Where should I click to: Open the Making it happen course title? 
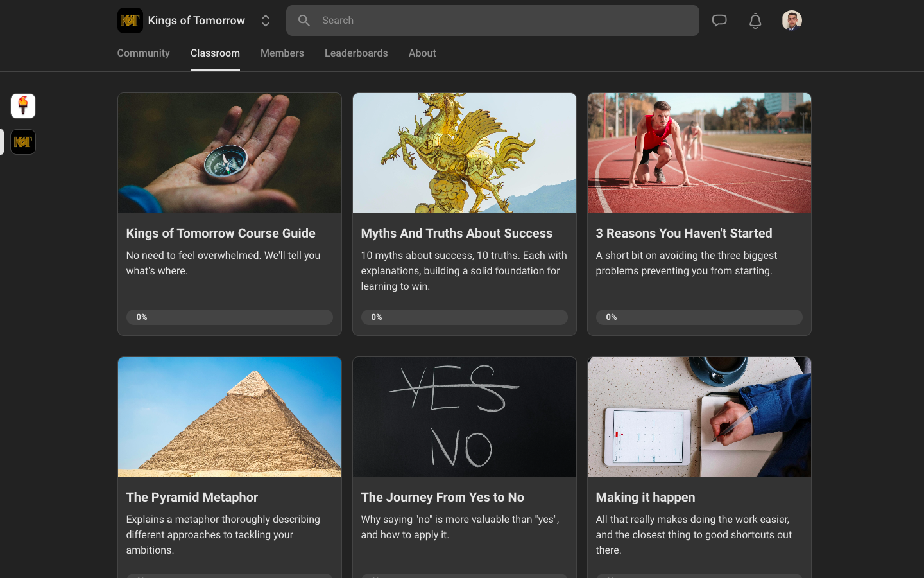pos(645,497)
